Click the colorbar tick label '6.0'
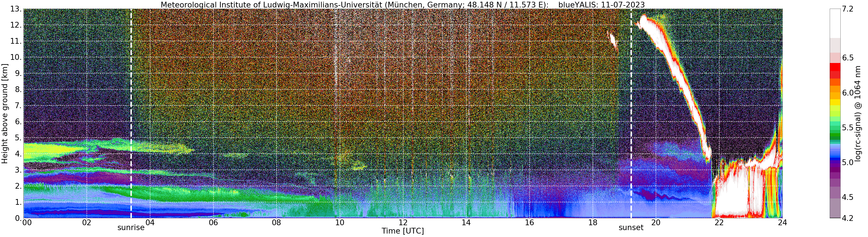The image size is (868, 237). [x=848, y=93]
